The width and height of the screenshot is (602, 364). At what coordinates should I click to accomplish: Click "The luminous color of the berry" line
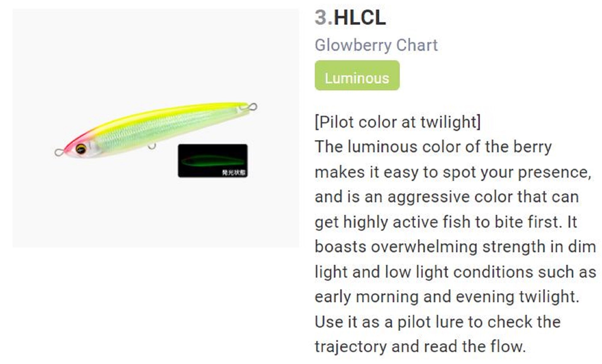point(433,147)
